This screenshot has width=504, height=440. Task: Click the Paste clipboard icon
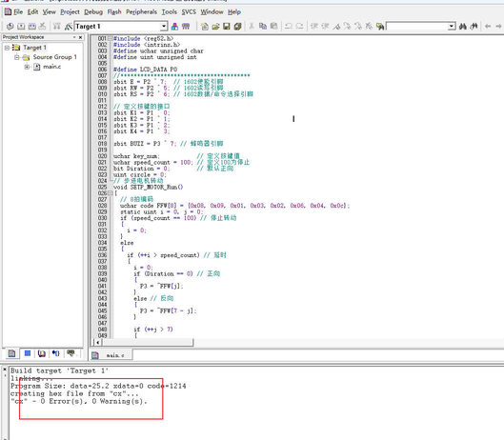tap(273, 27)
